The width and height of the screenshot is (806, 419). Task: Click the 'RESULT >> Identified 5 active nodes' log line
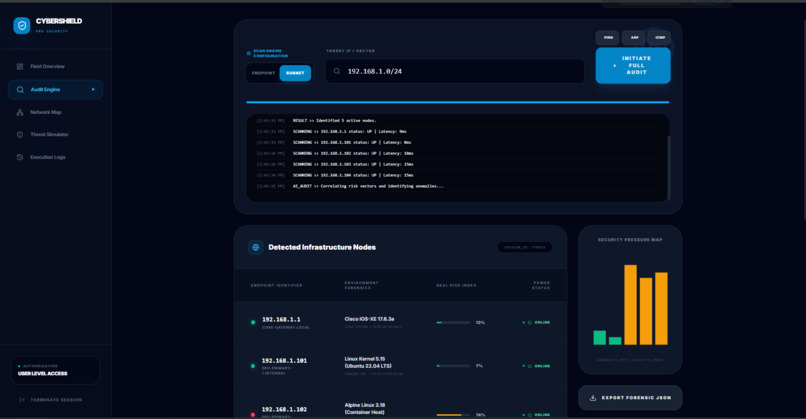(x=335, y=120)
